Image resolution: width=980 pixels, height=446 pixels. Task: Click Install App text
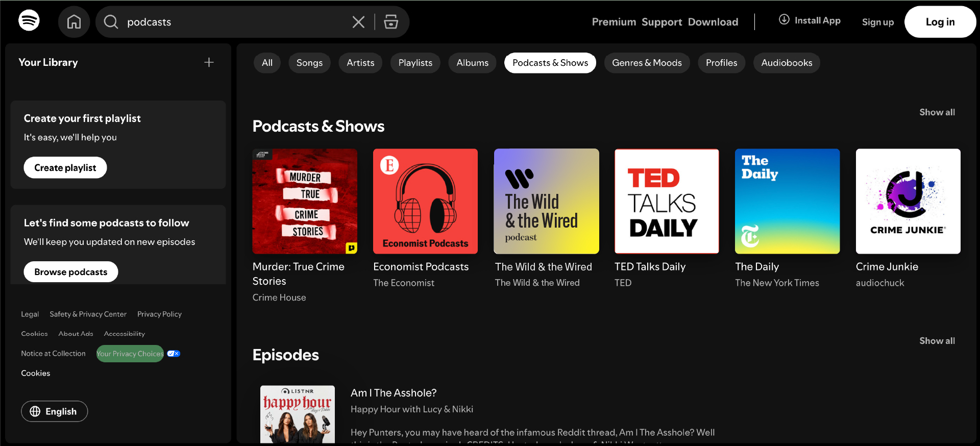pyautogui.click(x=817, y=20)
